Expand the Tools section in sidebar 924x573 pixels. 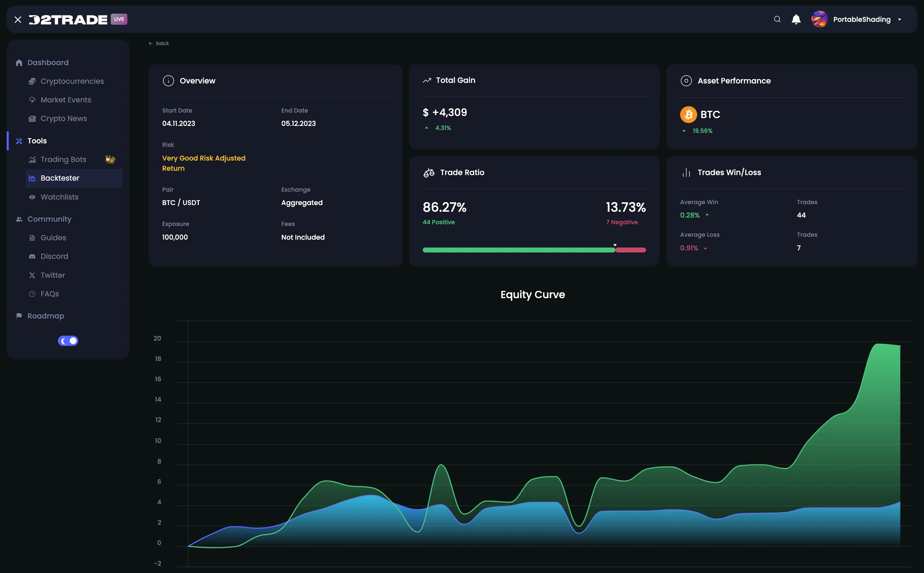(x=37, y=140)
